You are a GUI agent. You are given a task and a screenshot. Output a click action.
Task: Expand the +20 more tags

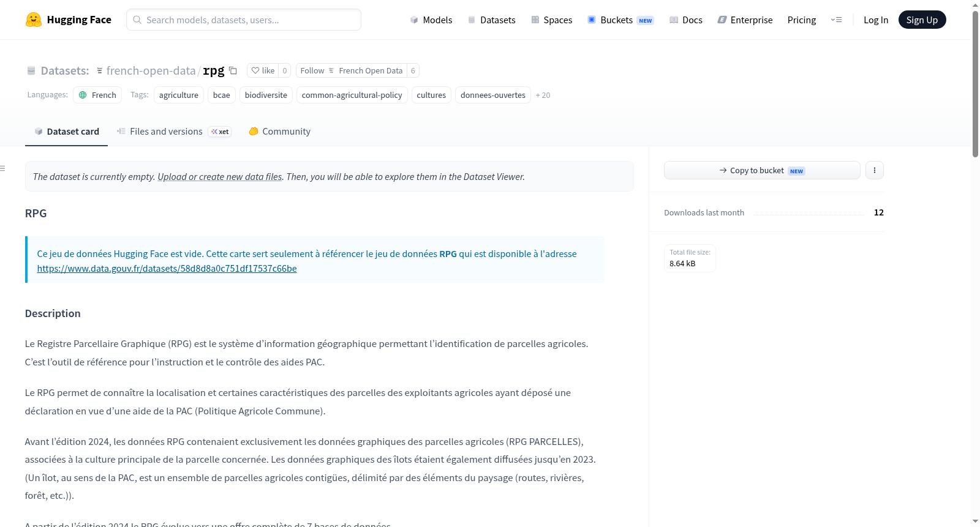click(x=543, y=95)
